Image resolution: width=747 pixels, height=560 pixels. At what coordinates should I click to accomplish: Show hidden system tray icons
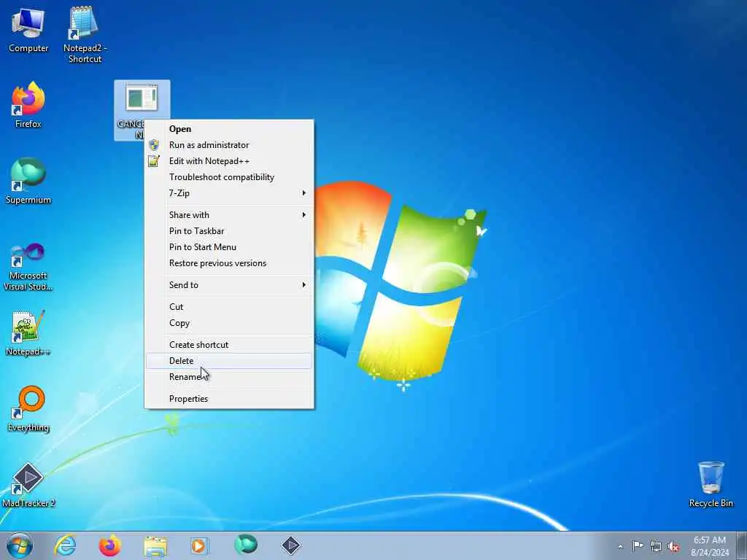tap(620, 547)
